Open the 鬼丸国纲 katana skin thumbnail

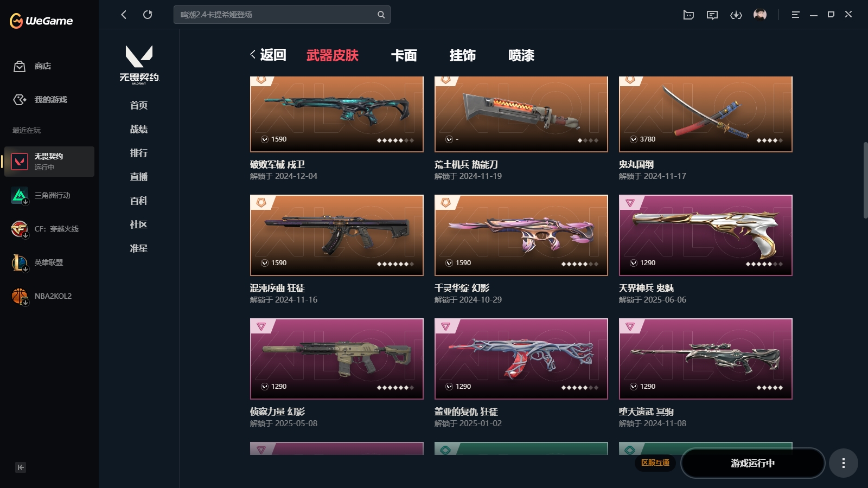[705, 114]
